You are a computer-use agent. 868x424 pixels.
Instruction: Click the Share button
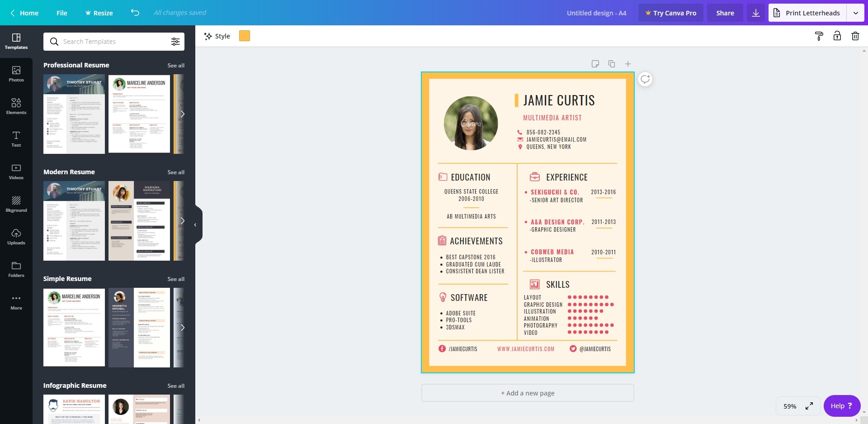pyautogui.click(x=725, y=13)
